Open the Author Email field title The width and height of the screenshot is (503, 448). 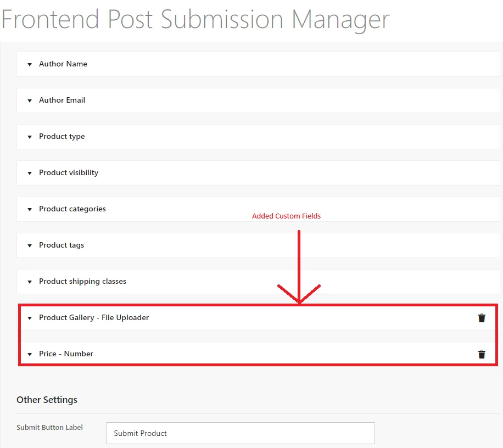[62, 100]
